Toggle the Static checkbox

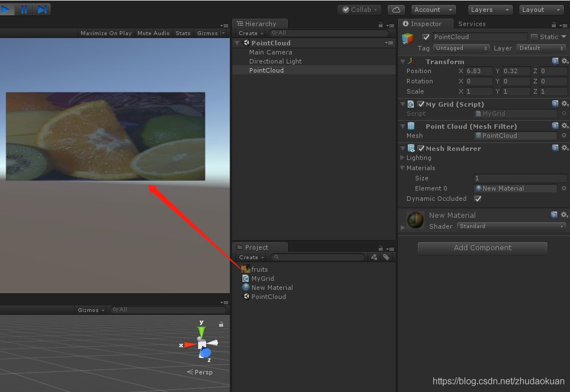click(534, 37)
